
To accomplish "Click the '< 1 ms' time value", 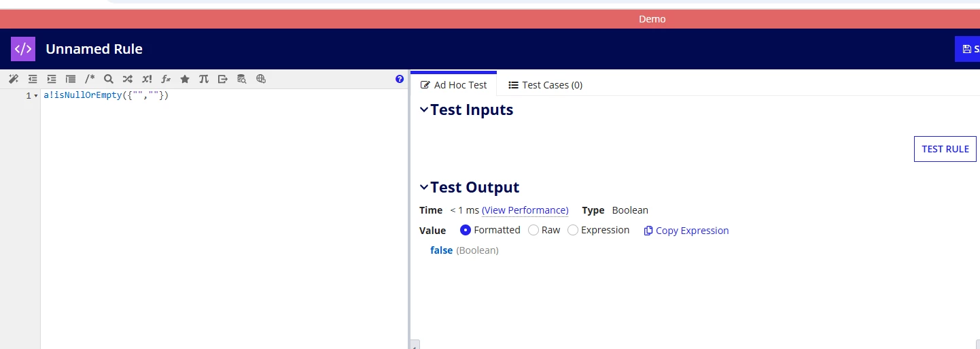I will tap(464, 210).
